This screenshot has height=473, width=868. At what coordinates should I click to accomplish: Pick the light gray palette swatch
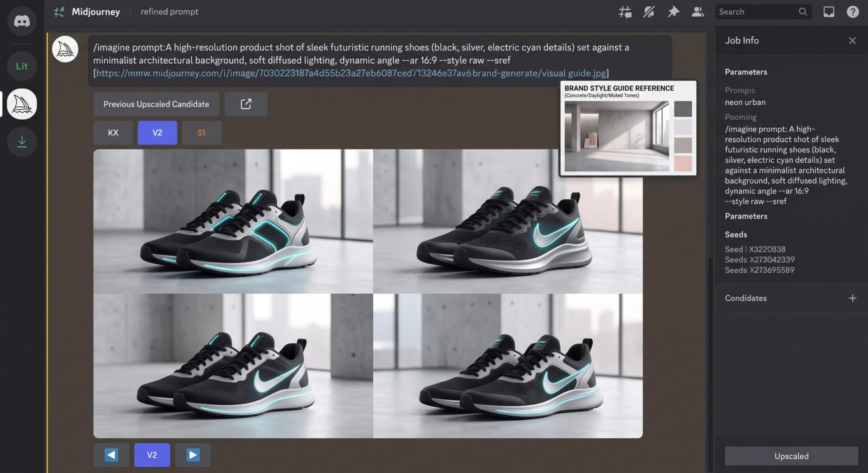pos(683,127)
